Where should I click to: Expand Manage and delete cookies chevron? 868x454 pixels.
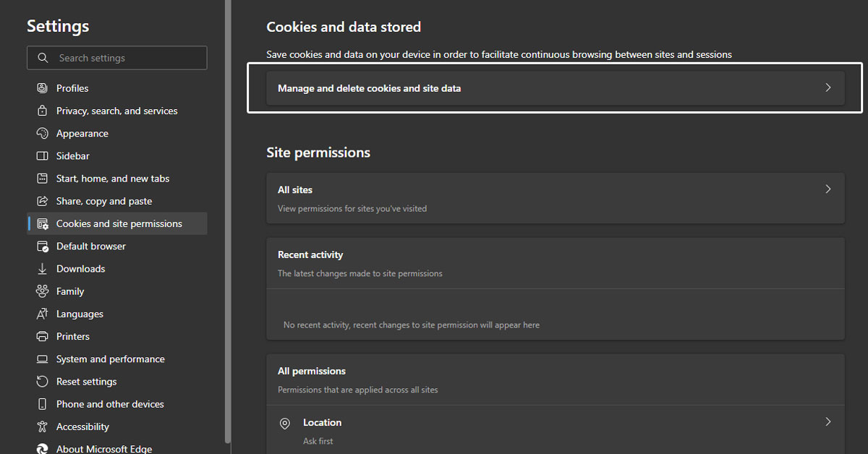point(828,87)
